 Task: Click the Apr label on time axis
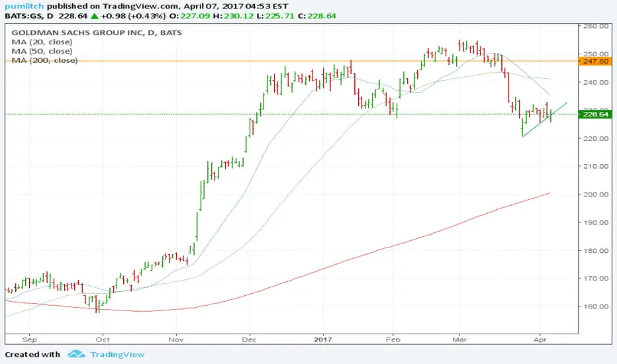[540, 340]
